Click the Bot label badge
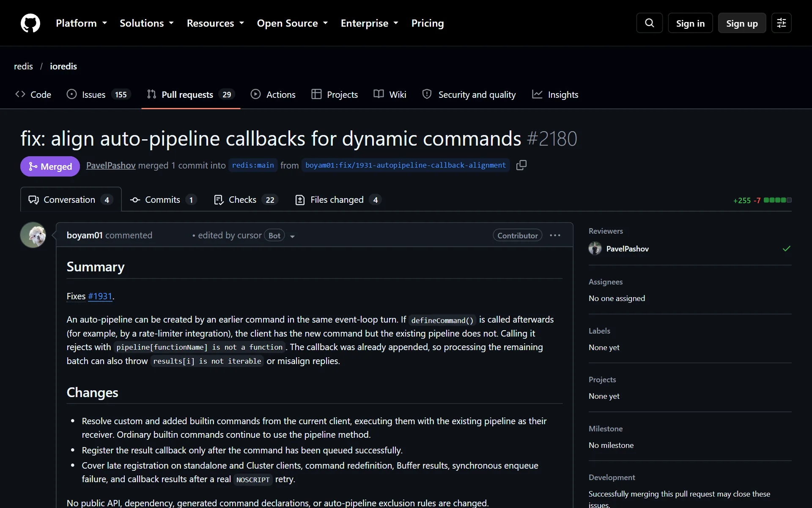Viewport: 812px width, 508px height. tap(274, 235)
